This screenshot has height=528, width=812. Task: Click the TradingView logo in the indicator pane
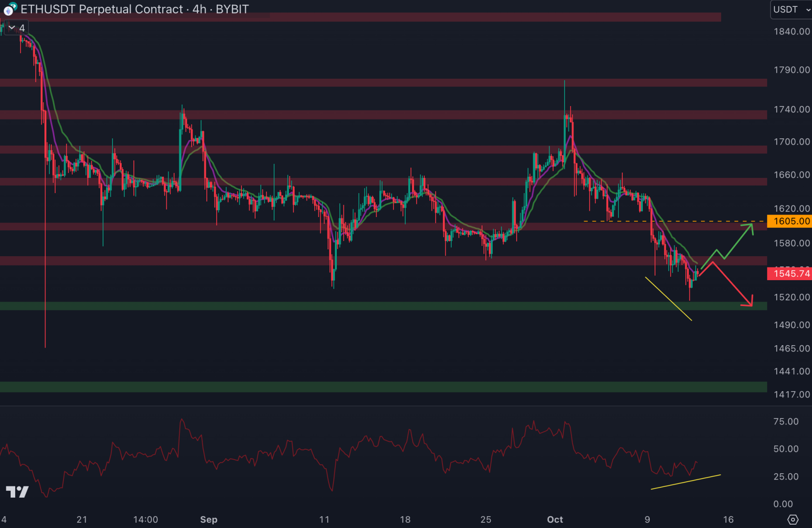(x=17, y=492)
